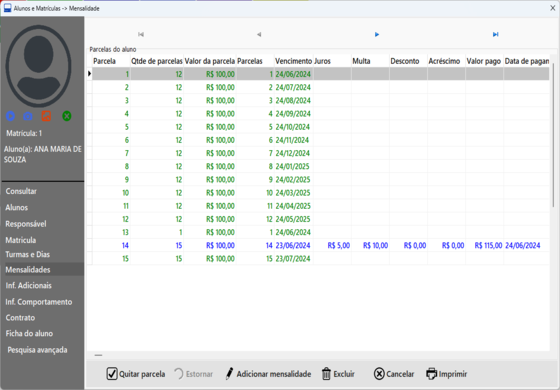The height and width of the screenshot is (390, 560).
Task: Click the Valor pago column header
Action: coord(484,61)
